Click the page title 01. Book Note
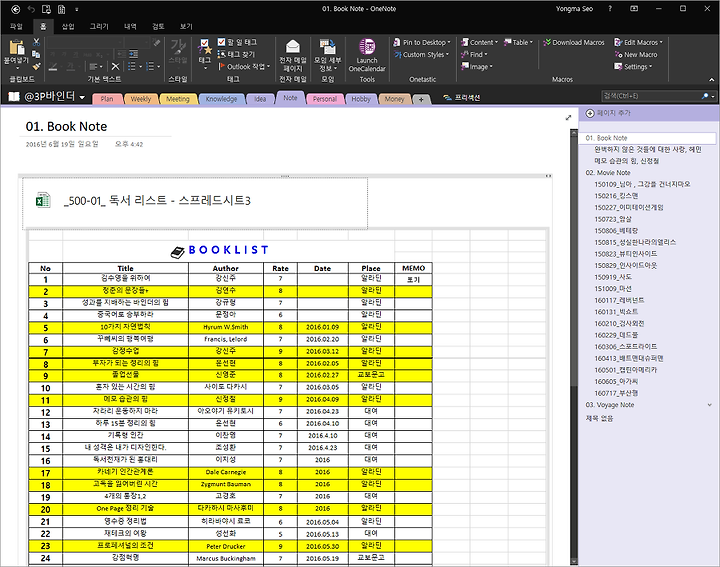Image resolution: width=720 pixels, height=567 pixels. pyautogui.click(x=67, y=126)
